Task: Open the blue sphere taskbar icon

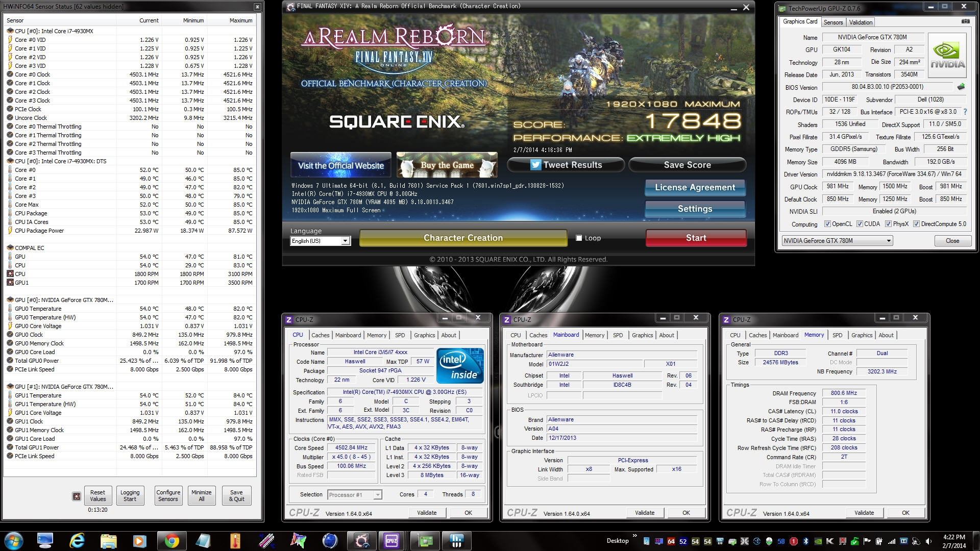Action: (x=330, y=541)
